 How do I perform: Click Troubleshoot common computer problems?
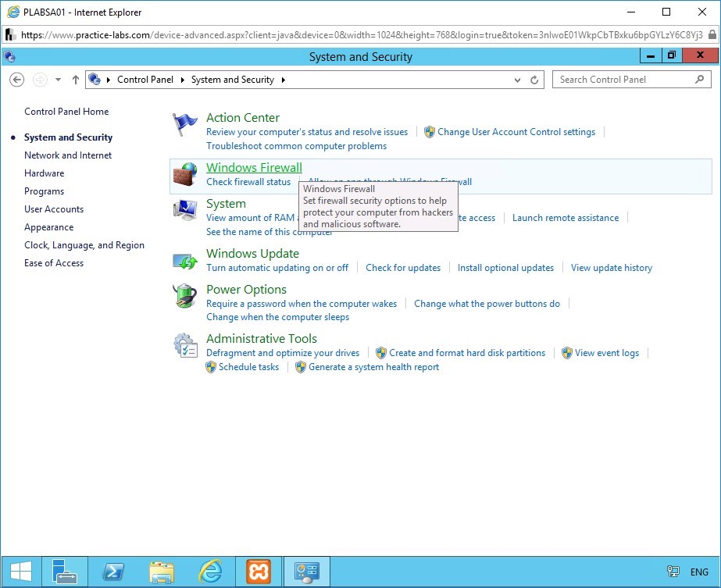tap(297, 146)
